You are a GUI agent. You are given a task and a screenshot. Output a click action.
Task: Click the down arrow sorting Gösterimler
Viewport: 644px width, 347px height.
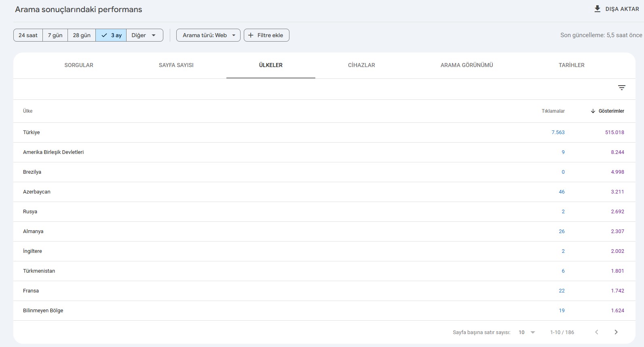pyautogui.click(x=593, y=111)
